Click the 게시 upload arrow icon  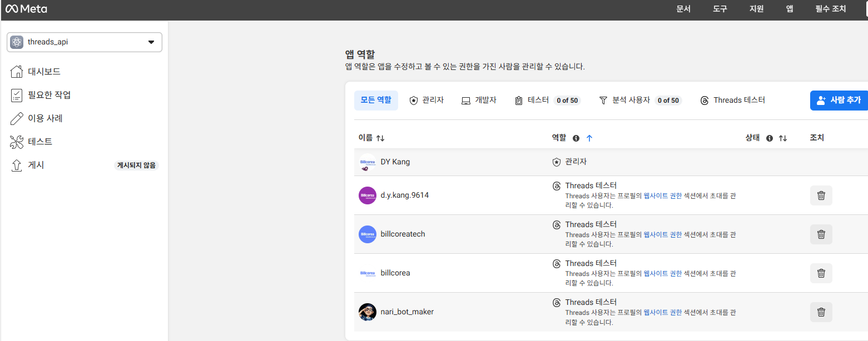pyautogui.click(x=17, y=165)
